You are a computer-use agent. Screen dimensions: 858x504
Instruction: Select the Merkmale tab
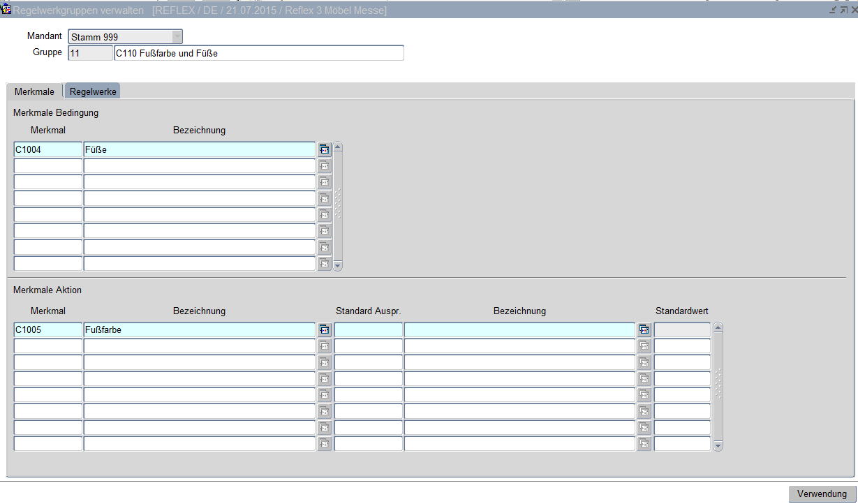34,91
